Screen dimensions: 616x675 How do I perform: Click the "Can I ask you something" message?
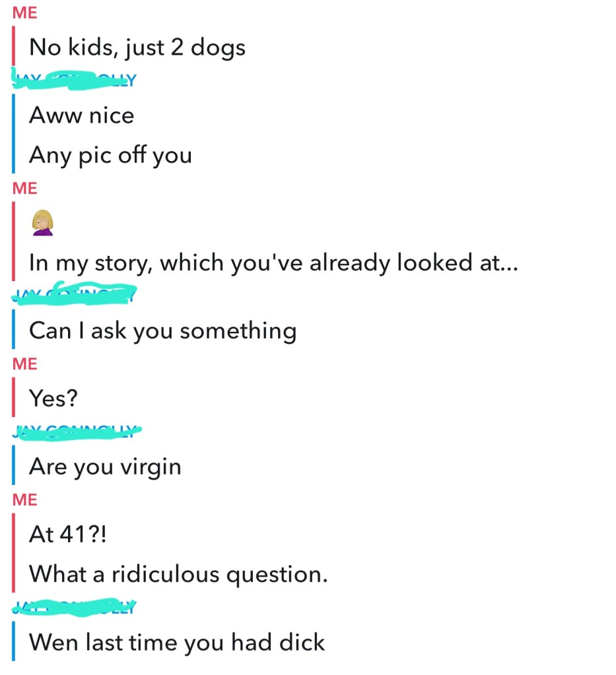[x=162, y=331]
